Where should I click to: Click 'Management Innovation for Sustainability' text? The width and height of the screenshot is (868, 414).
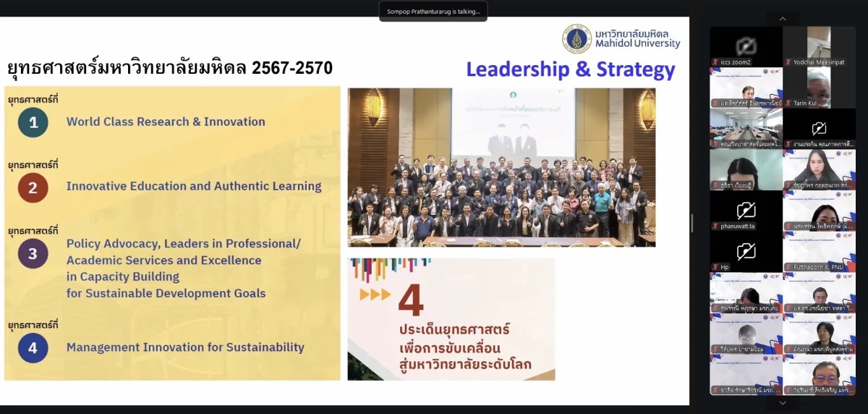185,347
